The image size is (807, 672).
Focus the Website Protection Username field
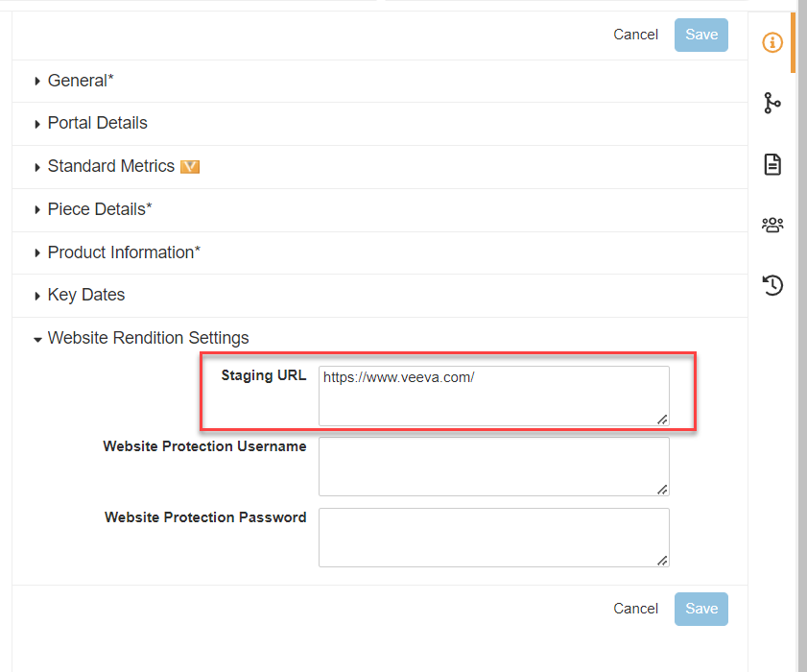click(x=493, y=467)
